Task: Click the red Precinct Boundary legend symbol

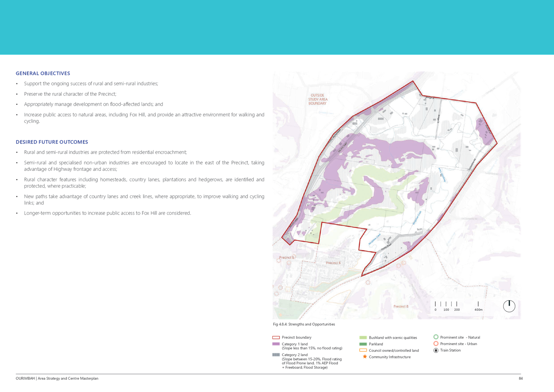Action: click(276, 338)
